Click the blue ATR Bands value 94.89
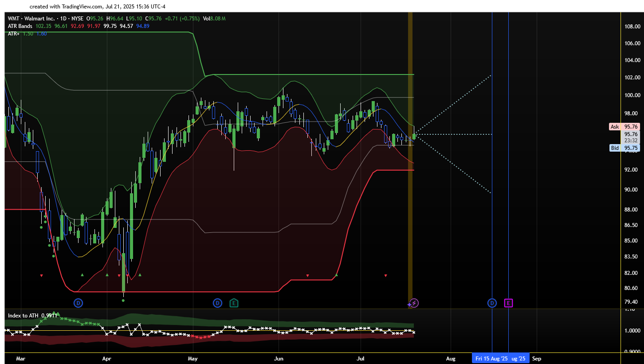The height and width of the screenshot is (364, 644). coord(143,26)
